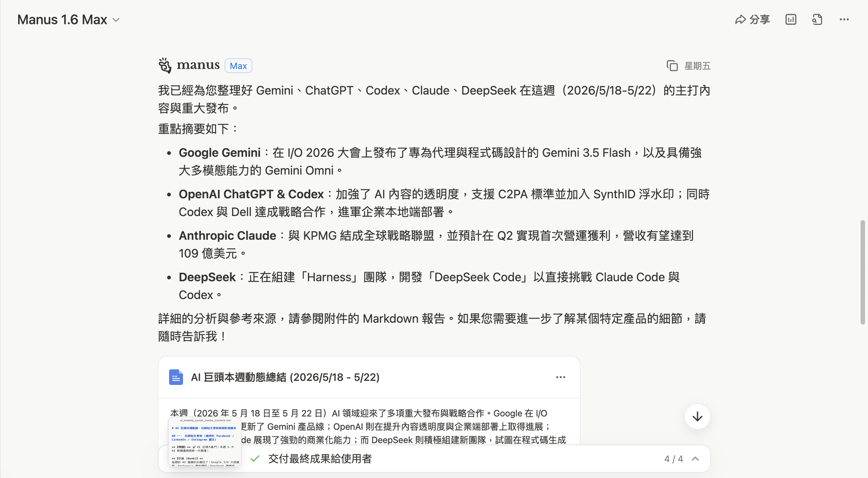Click the 交付最終成果給使用者 task status
Screen dimensions: 868x478
coord(320,459)
